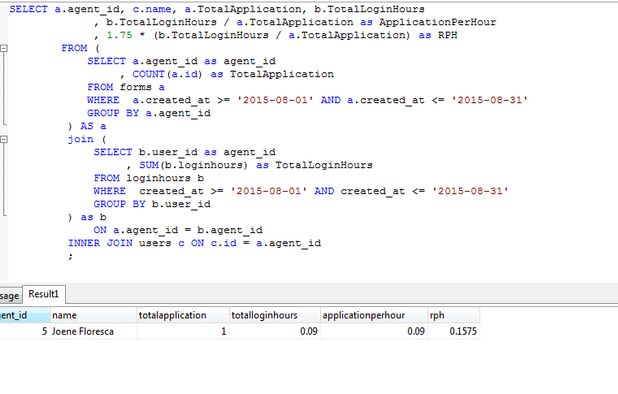Click the forms WHERE a.created_at date filter line
The height and width of the screenshot is (394, 618).
coord(307,100)
